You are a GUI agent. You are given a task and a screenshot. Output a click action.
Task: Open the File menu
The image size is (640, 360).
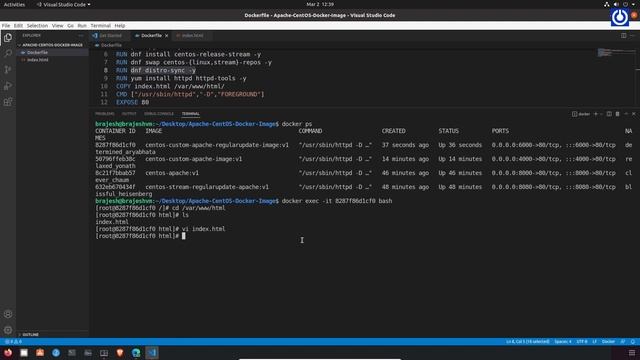tap(6, 25)
